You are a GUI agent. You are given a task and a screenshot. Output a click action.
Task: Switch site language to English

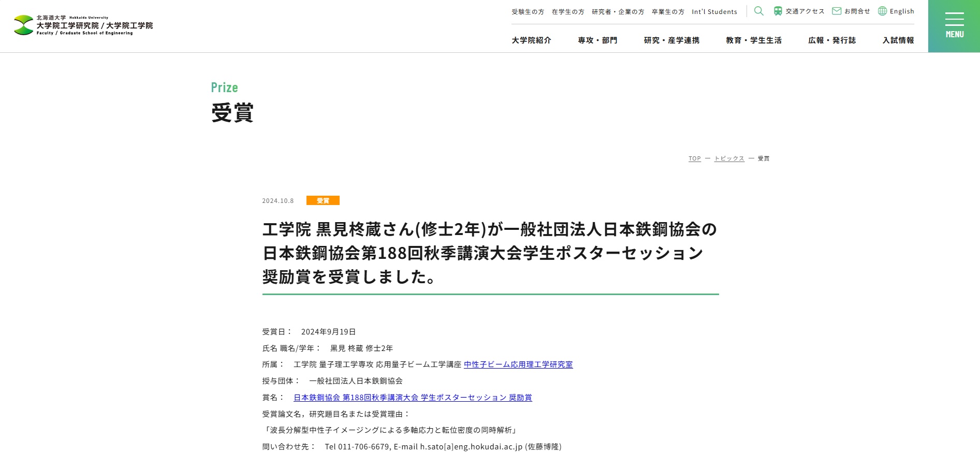click(x=902, y=11)
